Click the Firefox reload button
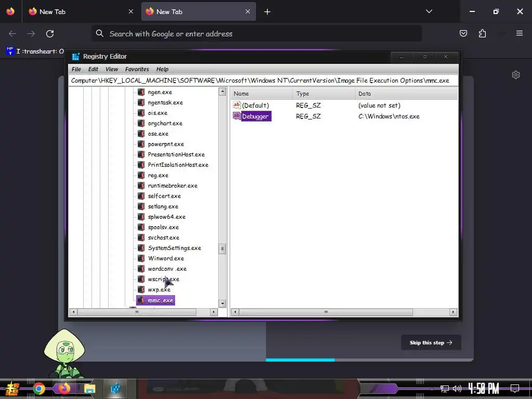This screenshot has width=532, height=399. click(50, 34)
